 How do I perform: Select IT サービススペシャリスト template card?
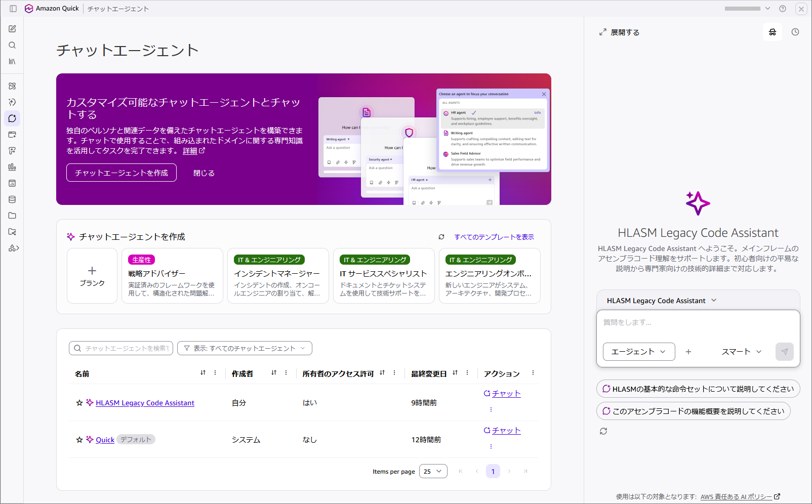384,276
